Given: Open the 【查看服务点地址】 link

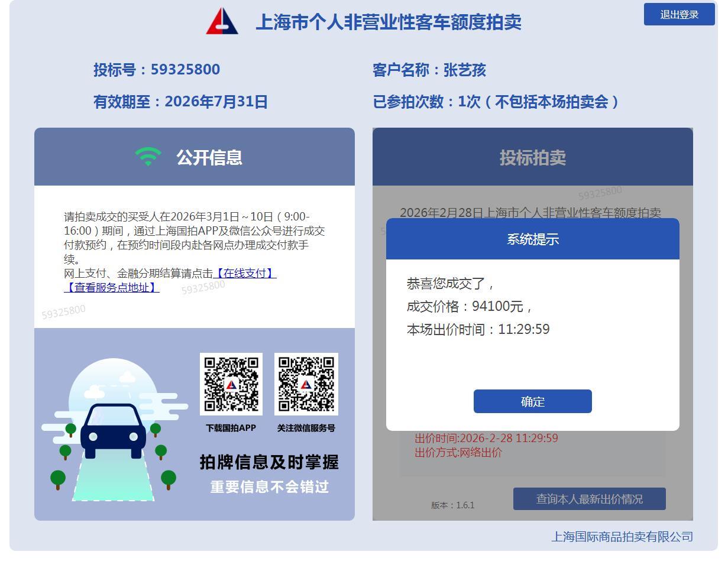Looking at the screenshot, I should coord(112,287).
